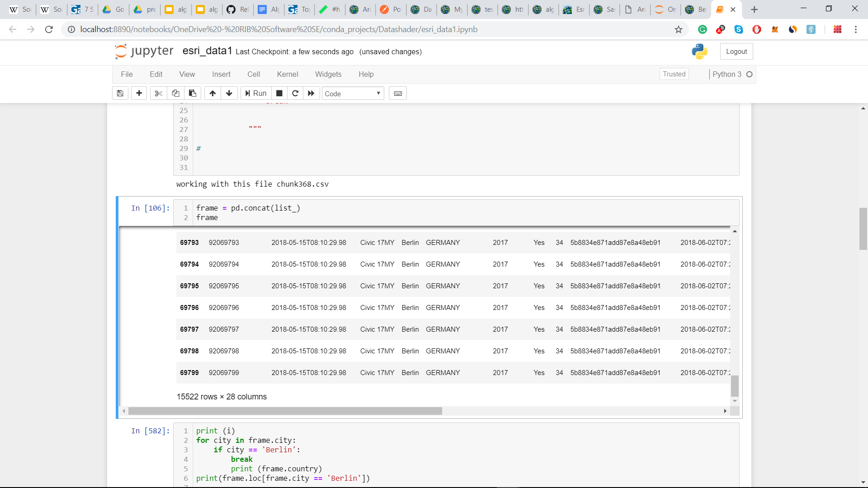
Task: Click the Run button
Action: point(256,93)
